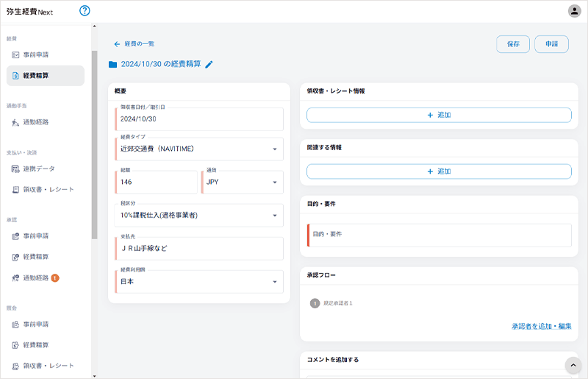This screenshot has width=588, height=379.
Task: Click the 金額 input field
Action: (x=157, y=182)
